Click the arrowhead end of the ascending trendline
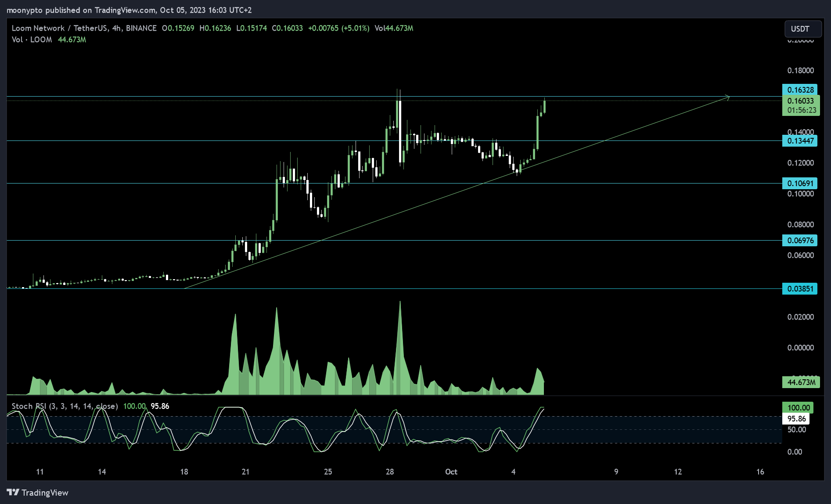Screen dimensions: 831x504 [x=728, y=97]
